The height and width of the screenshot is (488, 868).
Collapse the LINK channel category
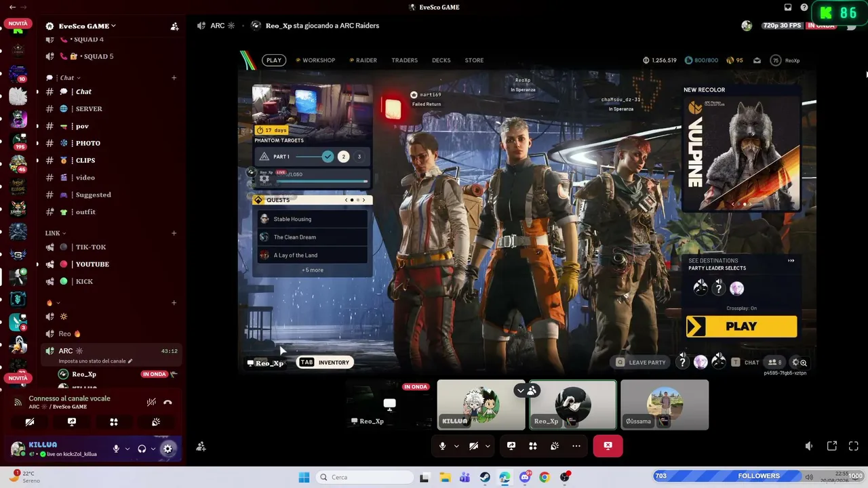[56, 233]
